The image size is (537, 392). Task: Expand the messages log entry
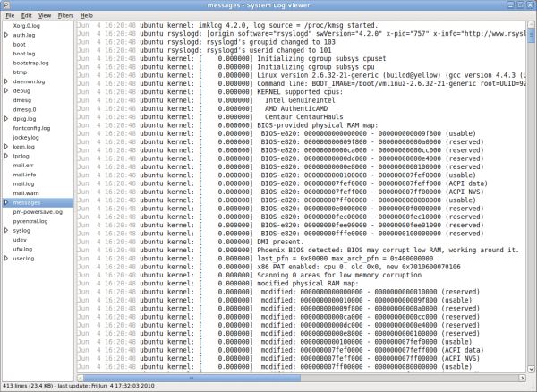click(6, 202)
